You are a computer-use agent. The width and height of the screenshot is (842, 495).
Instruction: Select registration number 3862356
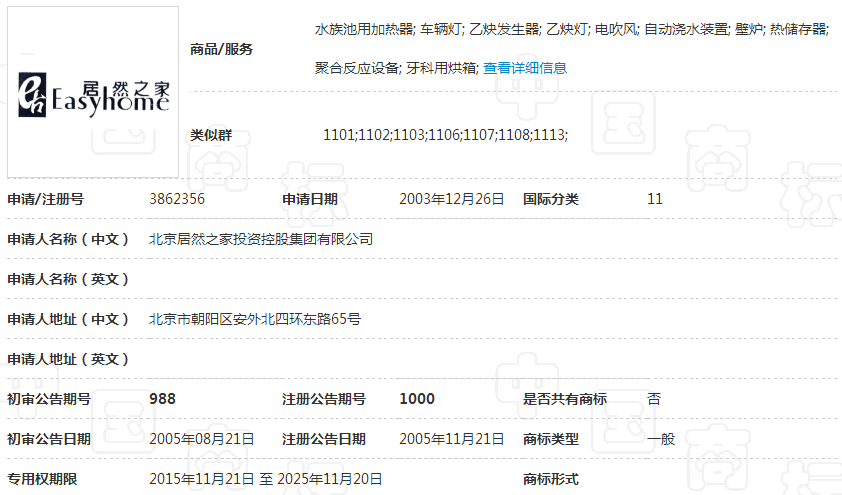point(177,199)
